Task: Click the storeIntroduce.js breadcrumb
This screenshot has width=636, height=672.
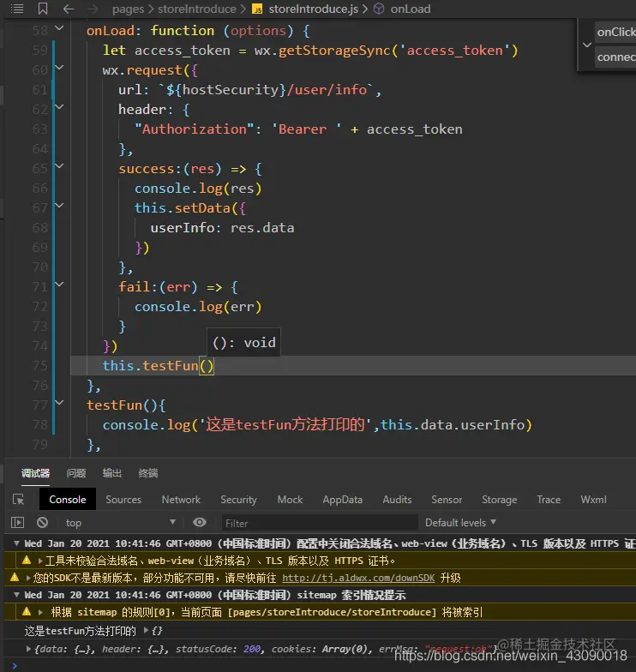Action: tap(314, 9)
